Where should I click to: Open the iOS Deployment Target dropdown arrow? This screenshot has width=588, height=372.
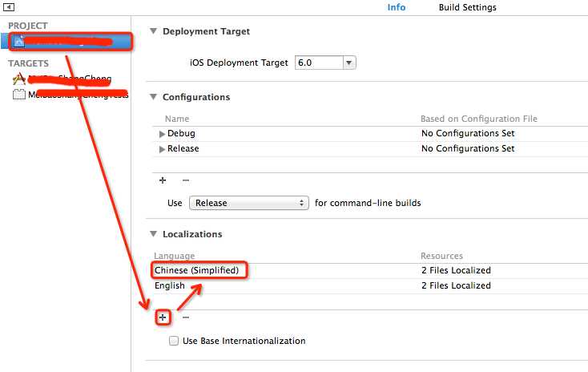(x=349, y=63)
